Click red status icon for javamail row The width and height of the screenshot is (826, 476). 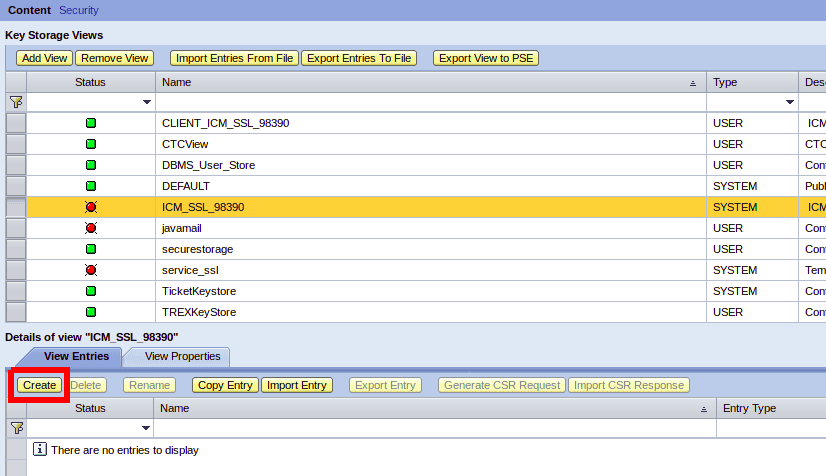click(x=91, y=228)
